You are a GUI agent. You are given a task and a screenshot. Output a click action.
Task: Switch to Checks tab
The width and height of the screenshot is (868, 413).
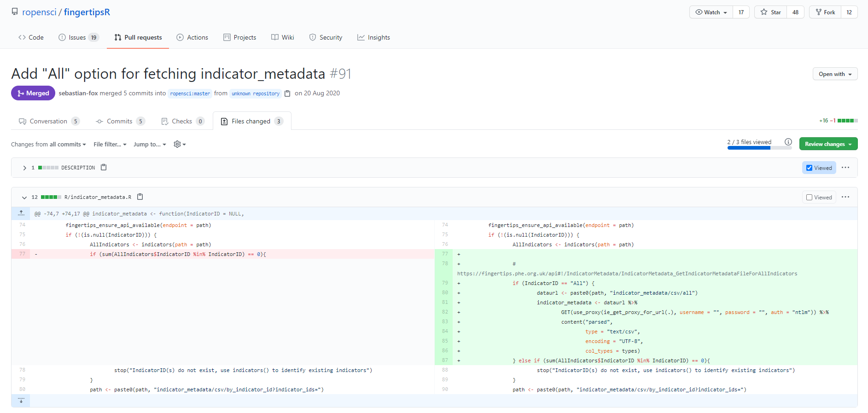point(182,121)
